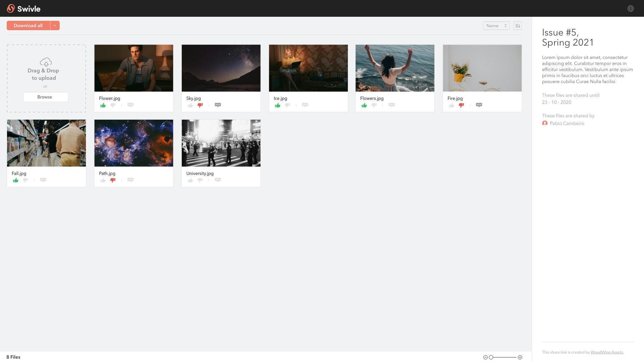Click comment icon under Flower.jpg
Screen dimensions: 644x362
point(130,105)
